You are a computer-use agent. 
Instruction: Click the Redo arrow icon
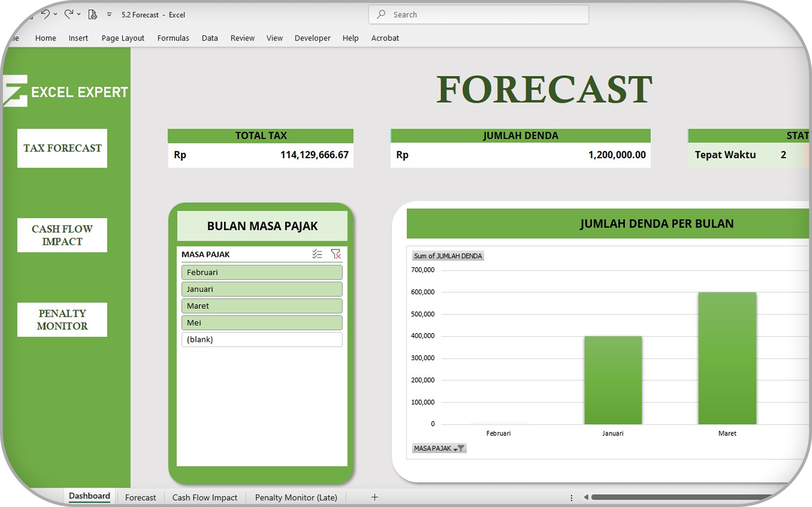[x=68, y=15]
